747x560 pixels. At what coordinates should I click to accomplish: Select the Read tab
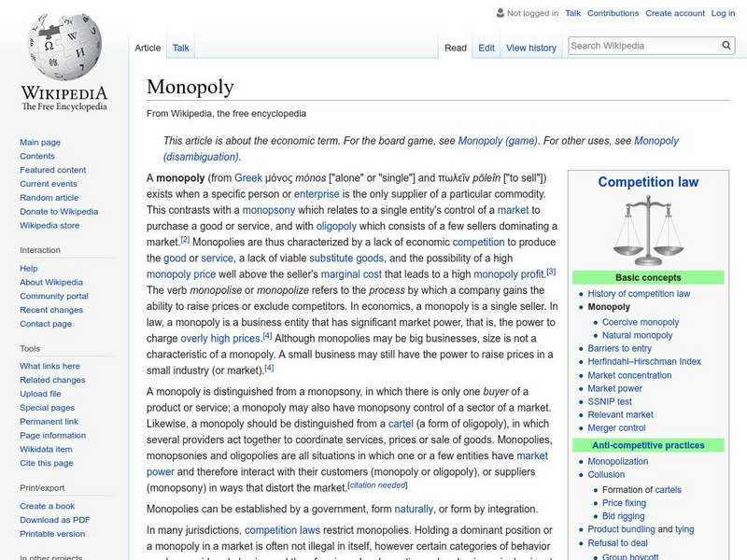[456, 48]
